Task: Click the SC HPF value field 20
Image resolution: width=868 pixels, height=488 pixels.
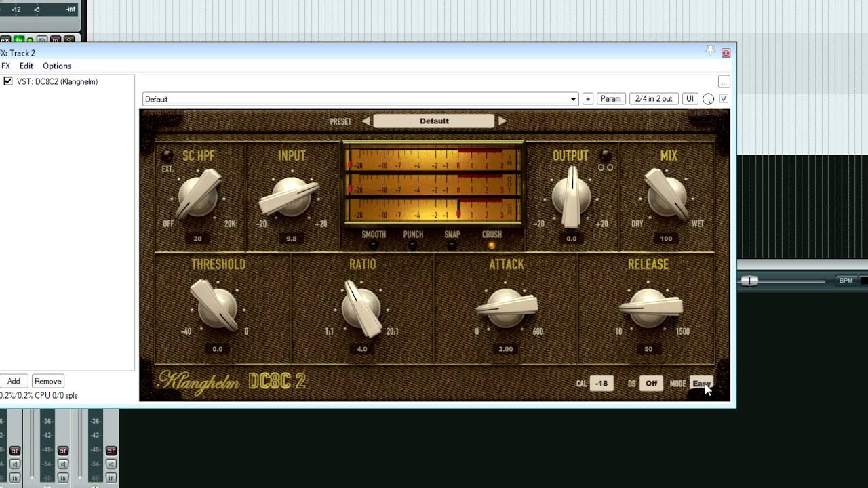Action: (197, 239)
